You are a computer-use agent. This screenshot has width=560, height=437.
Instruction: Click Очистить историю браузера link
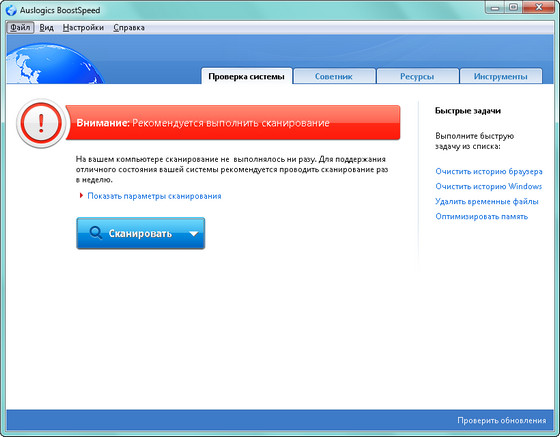click(489, 171)
